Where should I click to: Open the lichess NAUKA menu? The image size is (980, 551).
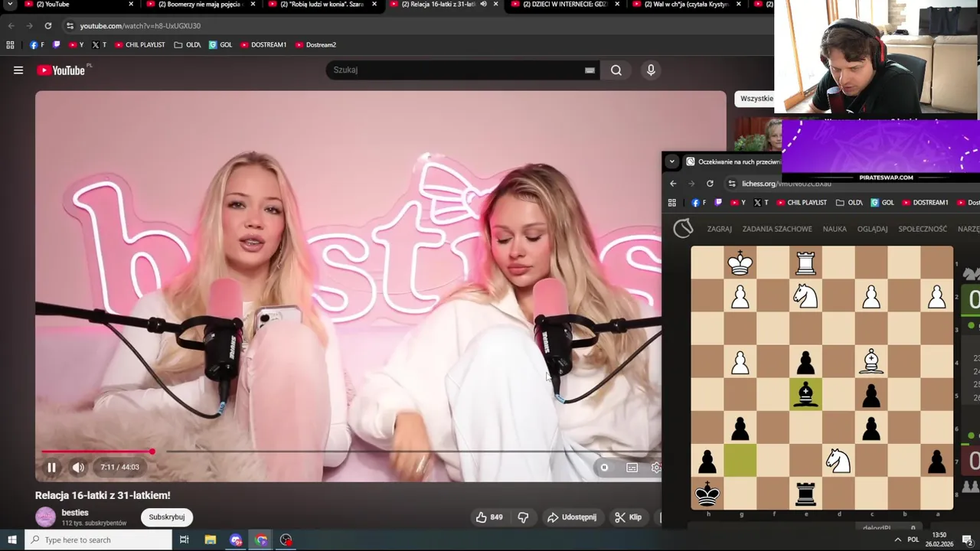pos(835,229)
